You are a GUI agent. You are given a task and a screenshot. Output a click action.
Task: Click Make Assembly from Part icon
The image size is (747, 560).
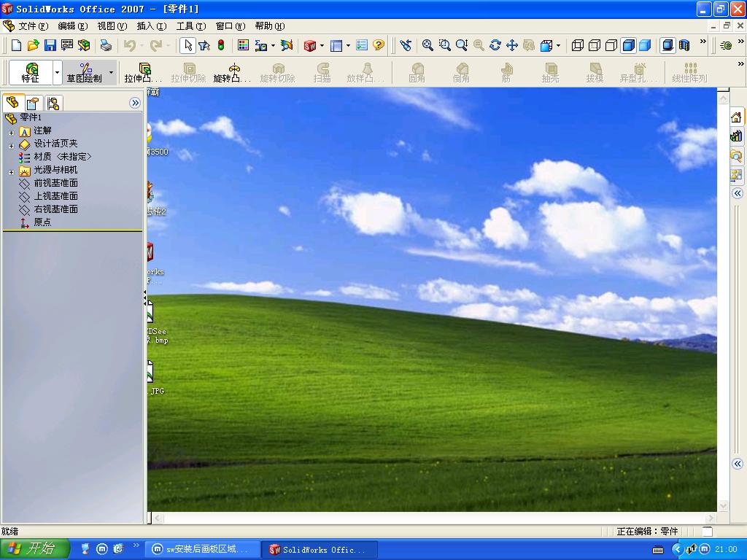pos(85,45)
